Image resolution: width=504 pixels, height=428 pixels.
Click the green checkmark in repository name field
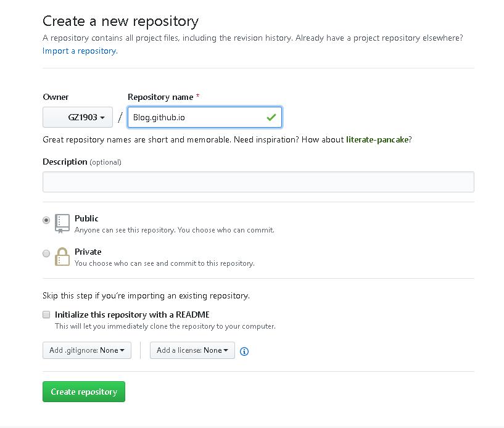[271, 117]
